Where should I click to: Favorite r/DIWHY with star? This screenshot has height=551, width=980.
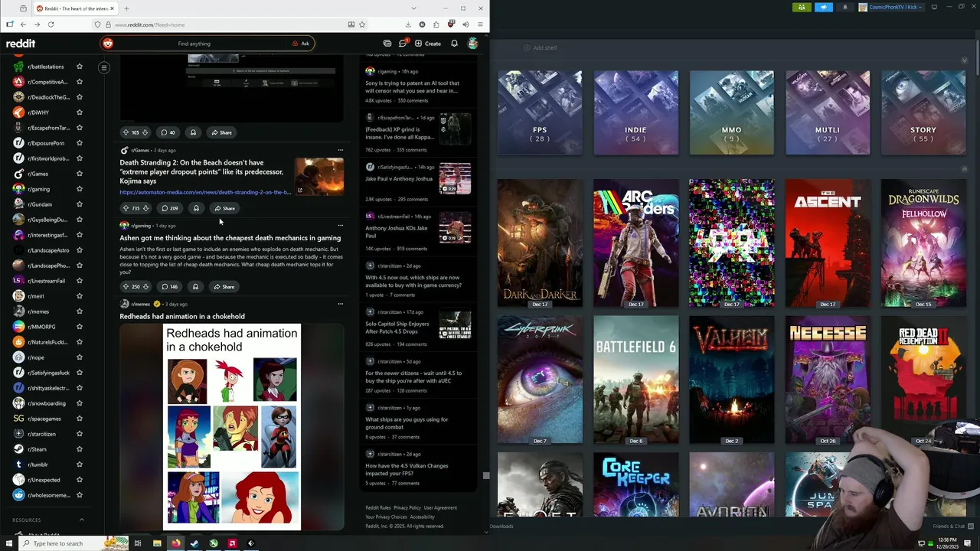79,112
